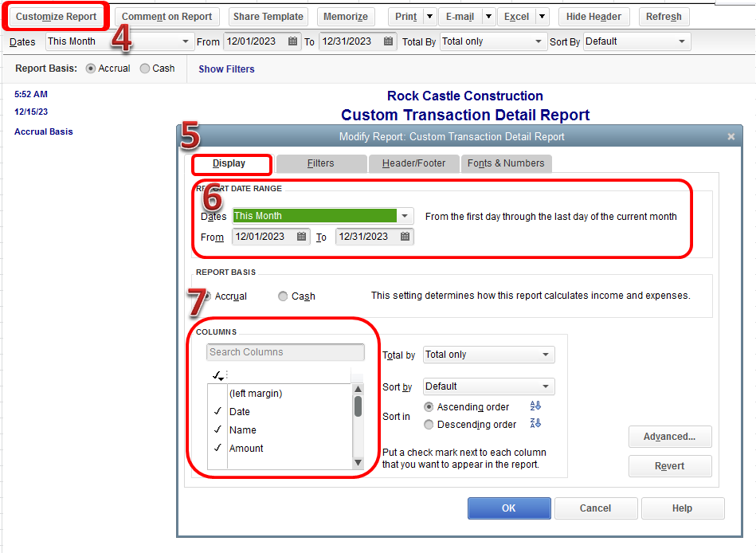Select Descending order radio button

[429, 424]
